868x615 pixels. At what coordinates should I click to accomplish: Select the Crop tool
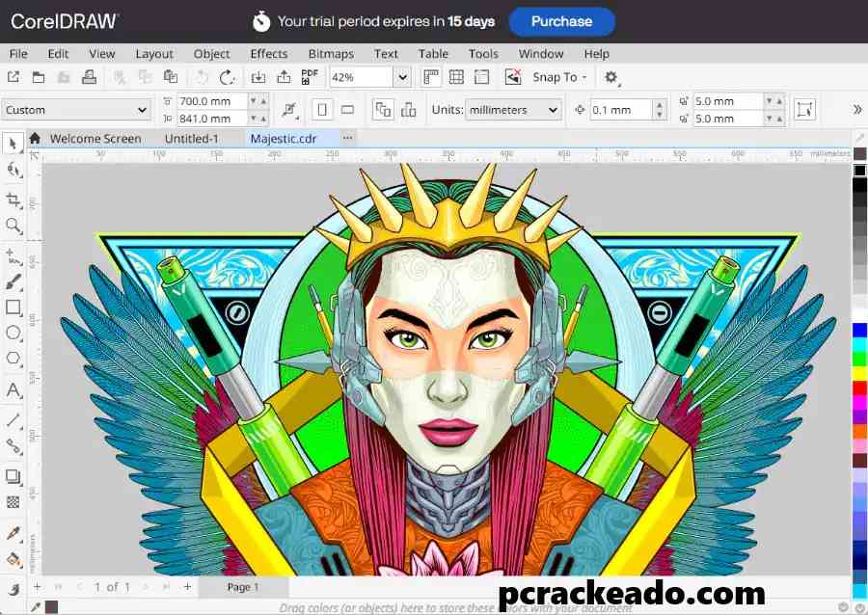14,200
